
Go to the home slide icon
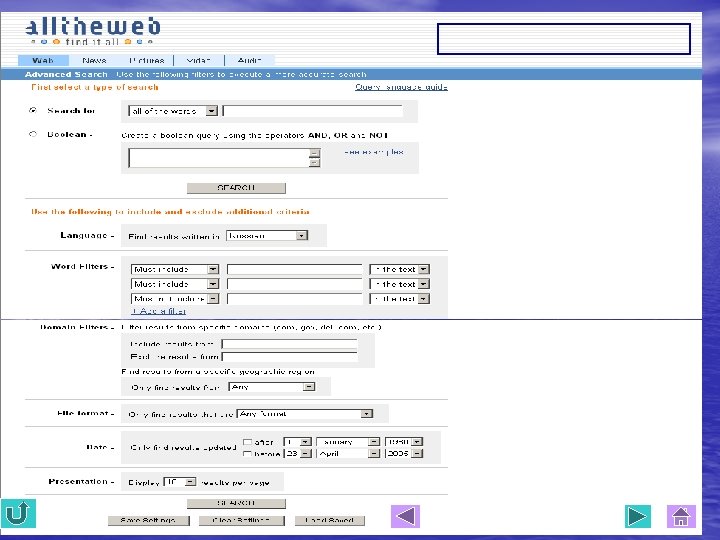[681, 516]
